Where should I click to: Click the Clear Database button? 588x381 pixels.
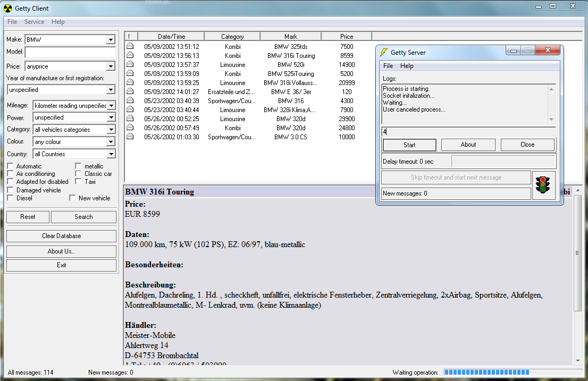(x=62, y=236)
